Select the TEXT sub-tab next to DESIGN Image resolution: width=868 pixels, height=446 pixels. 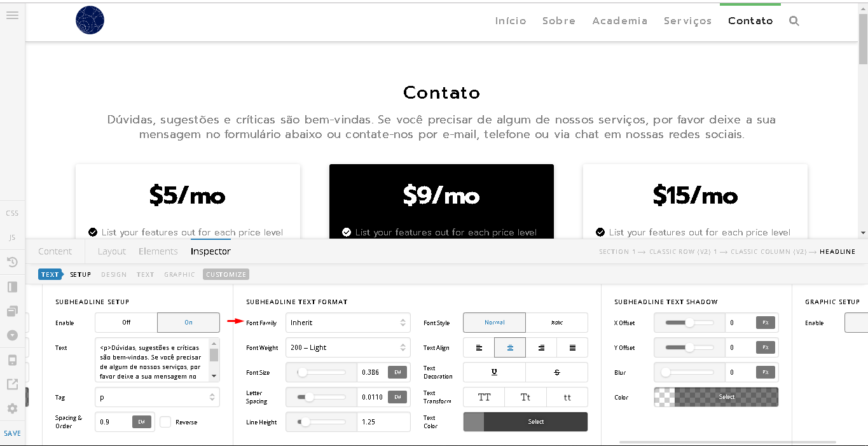point(146,275)
